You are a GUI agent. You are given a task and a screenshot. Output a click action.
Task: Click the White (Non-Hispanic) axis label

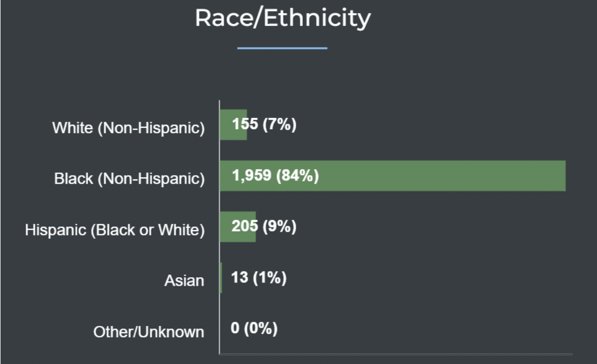tap(128, 128)
